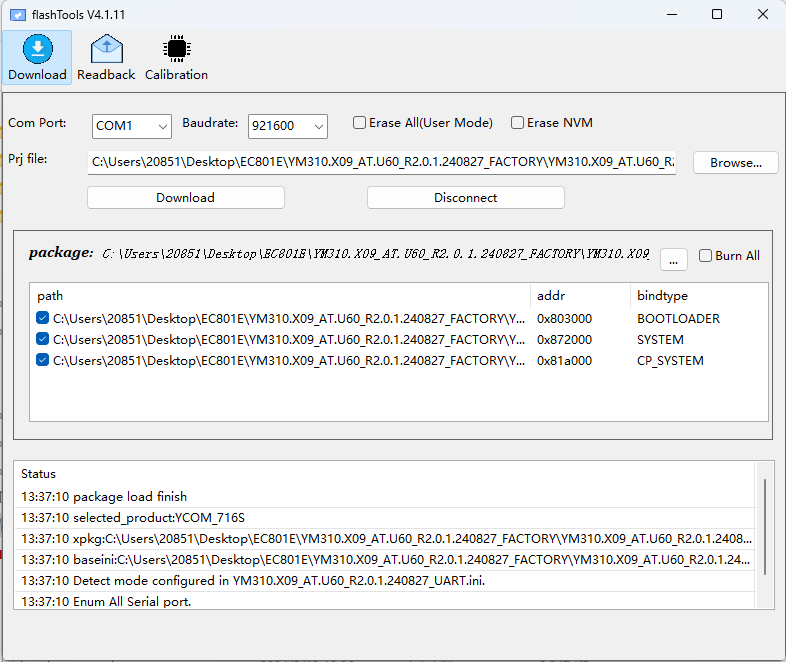Select the CP_SYSTEM bindtype cell

pyautogui.click(x=670, y=361)
